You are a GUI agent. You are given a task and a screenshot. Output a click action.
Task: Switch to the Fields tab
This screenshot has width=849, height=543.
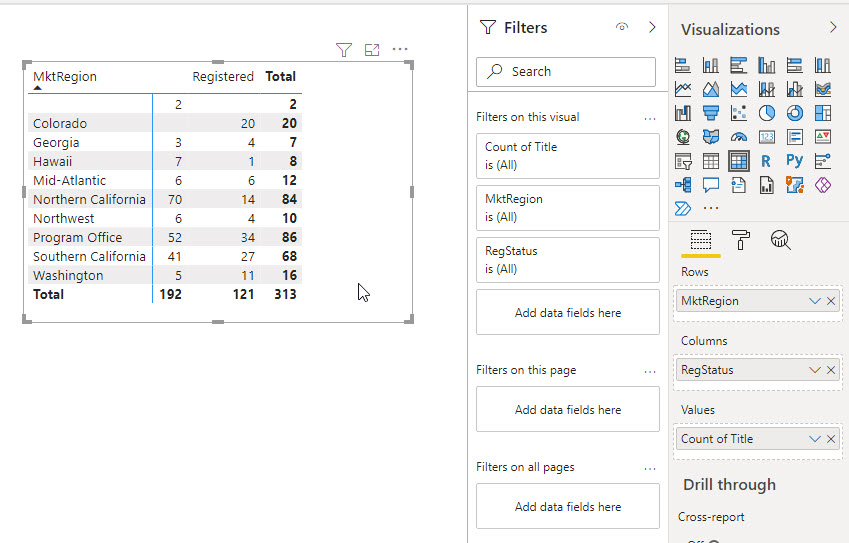pos(701,240)
